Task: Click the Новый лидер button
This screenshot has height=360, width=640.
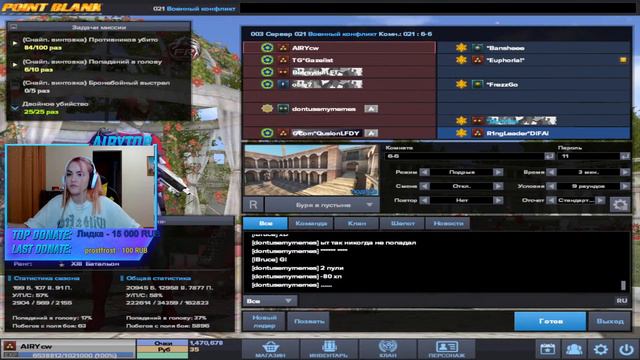Action: (x=264, y=321)
